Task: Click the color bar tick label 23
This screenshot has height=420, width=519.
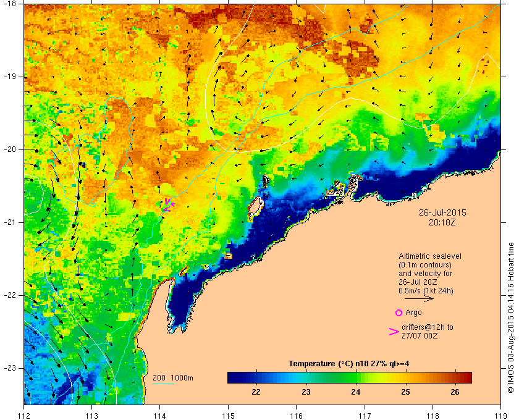Action: (306, 392)
